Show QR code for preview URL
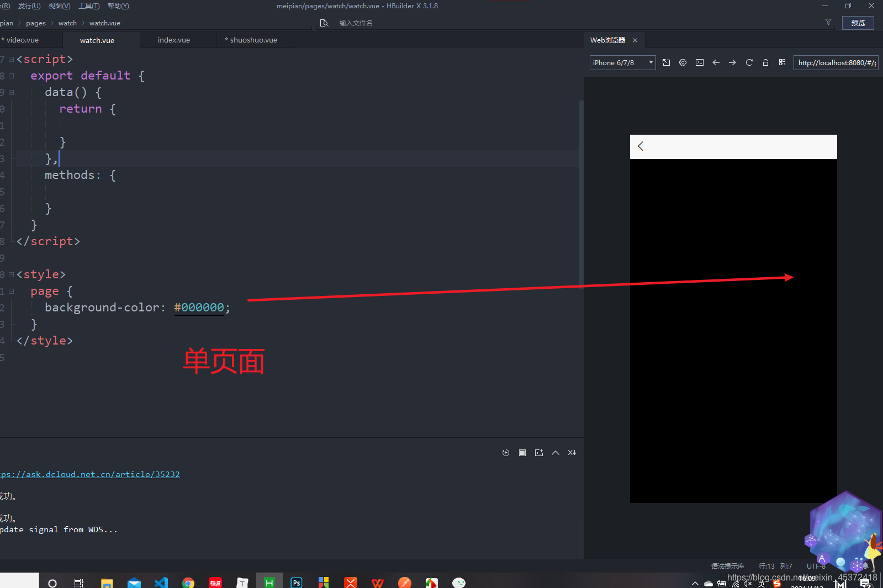The width and height of the screenshot is (883, 588). click(782, 62)
